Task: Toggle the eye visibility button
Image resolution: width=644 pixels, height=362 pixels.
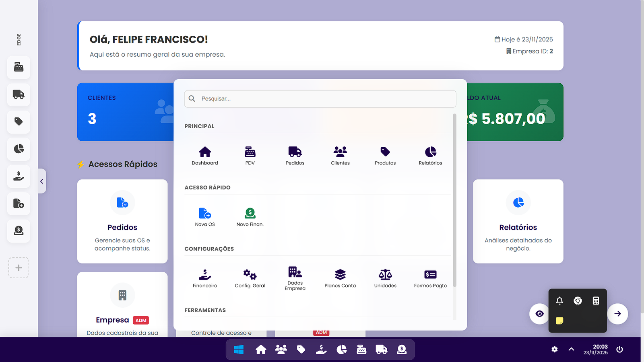Action: coord(540,314)
